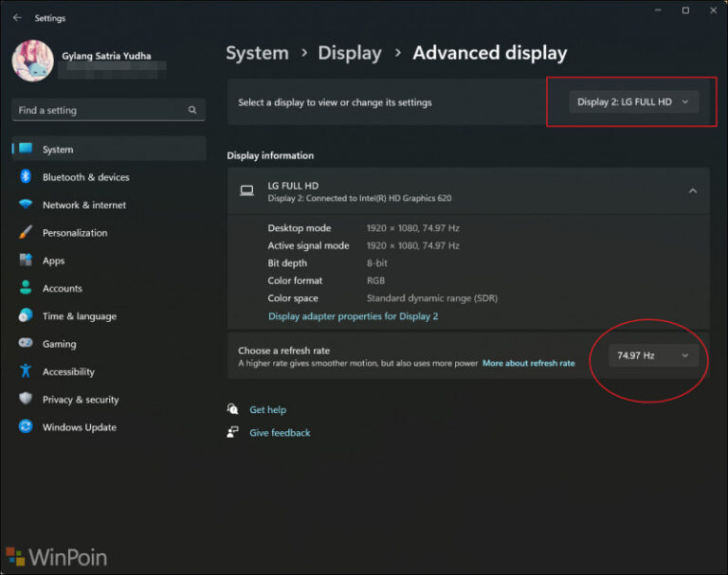Click Desktop mode value 1920 × 1080

[x=413, y=228]
